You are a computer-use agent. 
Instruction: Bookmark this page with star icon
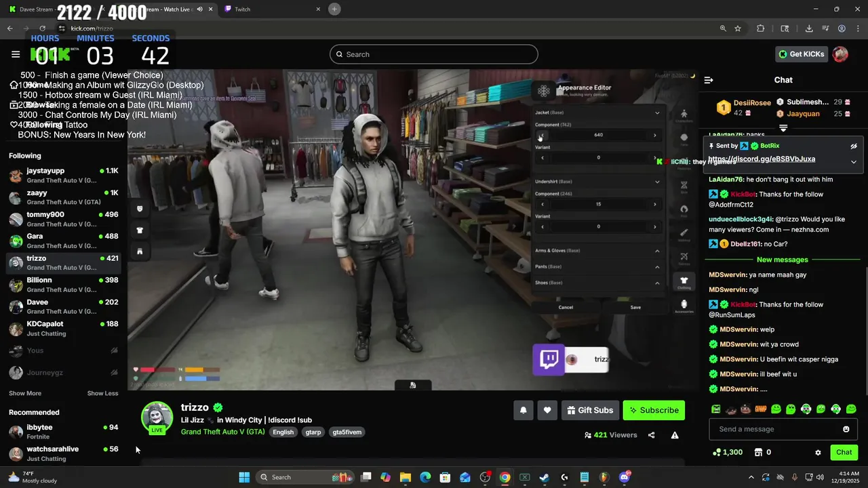coord(738,28)
